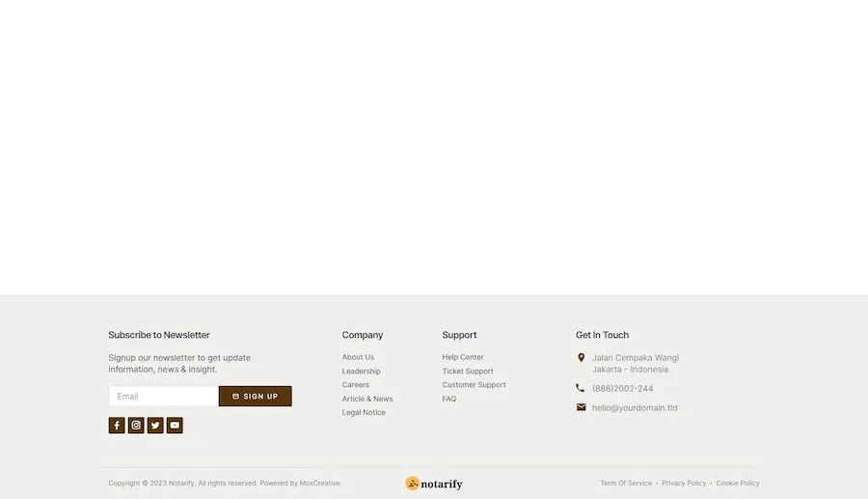Click the Support column heading
This screenshot has width=868, height=499.
tap(459, 335)
